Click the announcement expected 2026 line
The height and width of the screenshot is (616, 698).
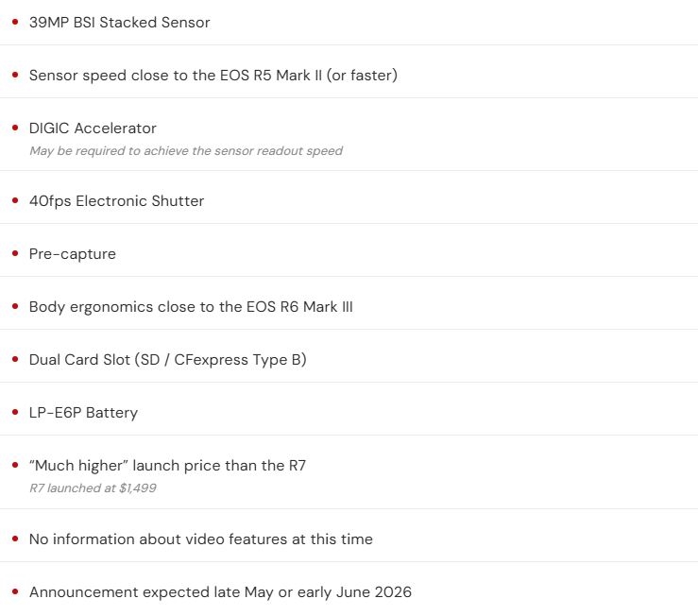pyautogui.click(x=220, y=591)
